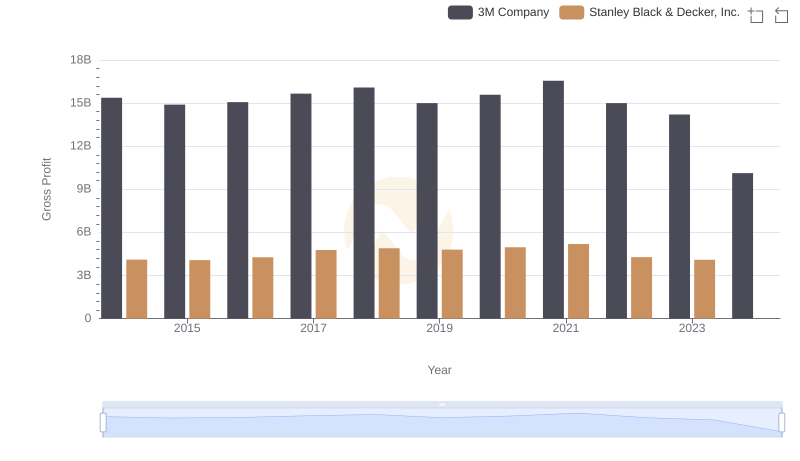
Task: Click Stanley Black & Decker bar for 2017
Action: 326,284
